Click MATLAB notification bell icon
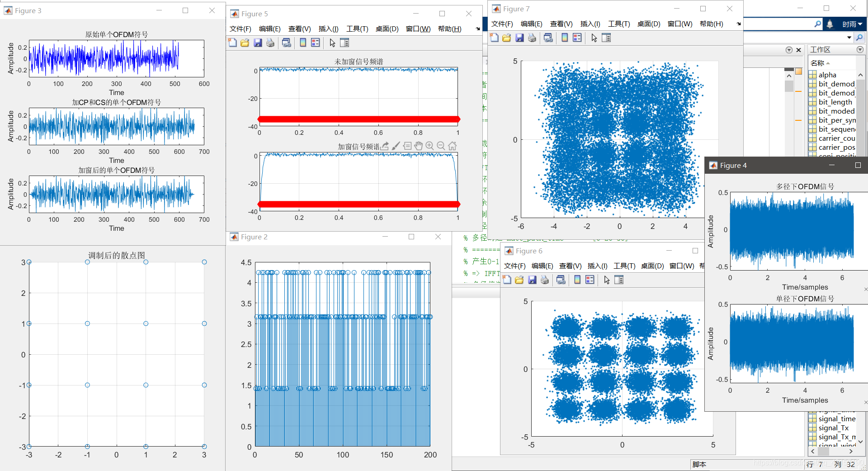Screen dimensions: 868x471 point(830,24)
